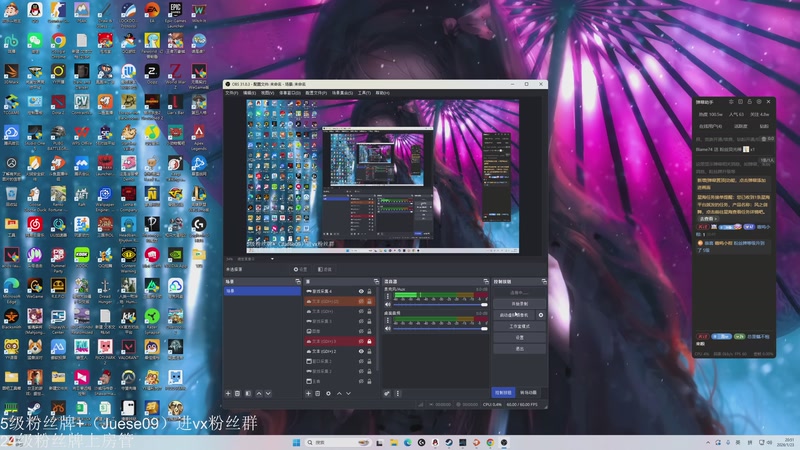This screenshot has height=450, width=800.
Task: Delete the selected source using the Sources panel trash icon
Action: tap(317, 393)
